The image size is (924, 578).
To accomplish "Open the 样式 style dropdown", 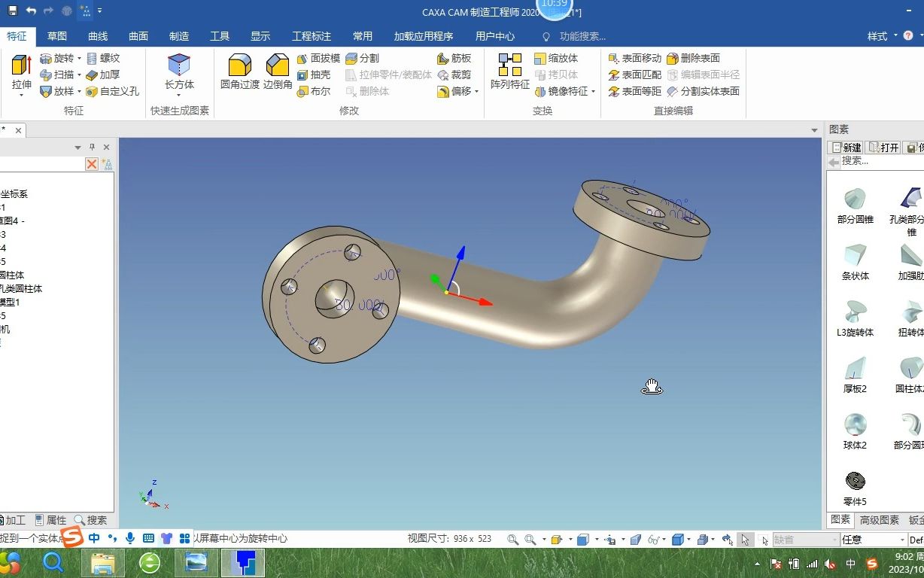I will pyautogui.click(x=882, y=36).
